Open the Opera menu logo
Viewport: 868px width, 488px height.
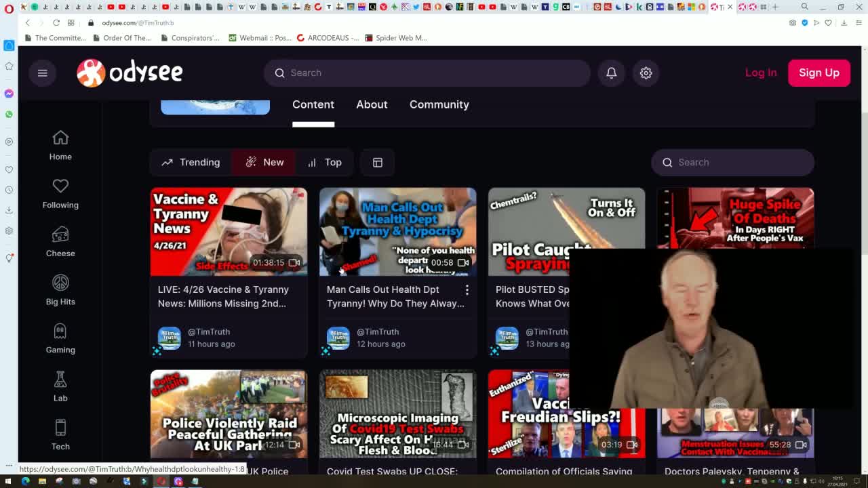(9, 7)
